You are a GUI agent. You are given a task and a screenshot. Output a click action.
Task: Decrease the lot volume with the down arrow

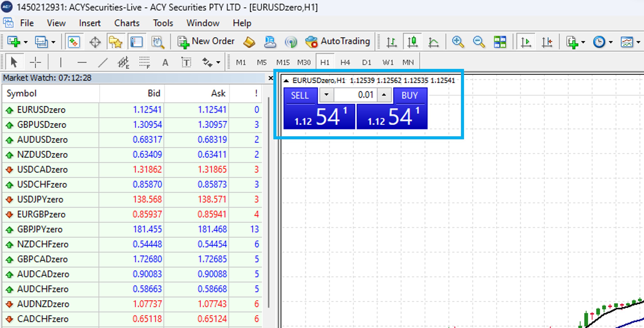[326, 95]
